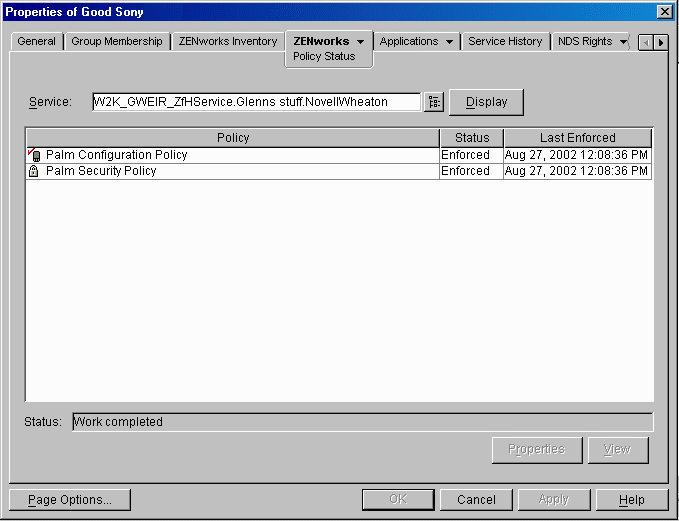Sort by the Policy column header
Viewport: 679px width, 521px height.
(x=233, y=138)
